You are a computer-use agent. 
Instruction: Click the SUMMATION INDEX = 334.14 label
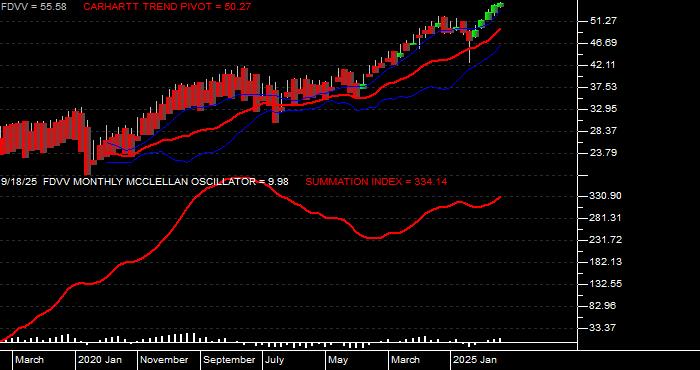[376, 182]
